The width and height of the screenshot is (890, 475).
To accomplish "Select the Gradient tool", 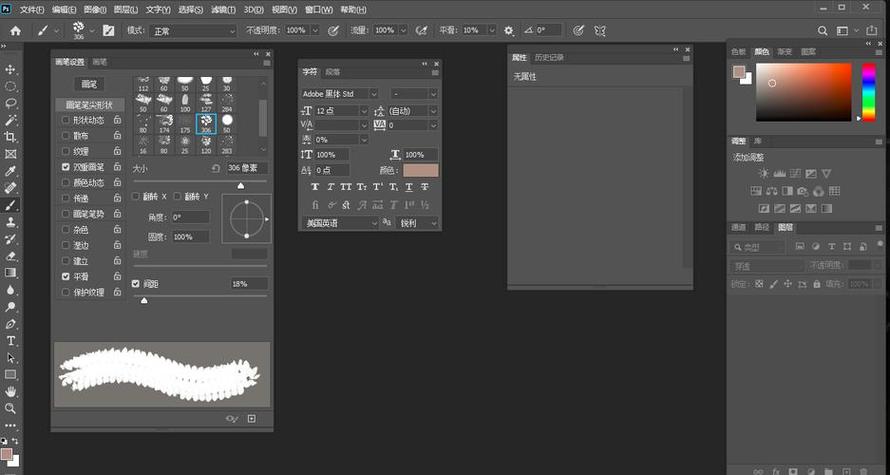I will 10,272.
